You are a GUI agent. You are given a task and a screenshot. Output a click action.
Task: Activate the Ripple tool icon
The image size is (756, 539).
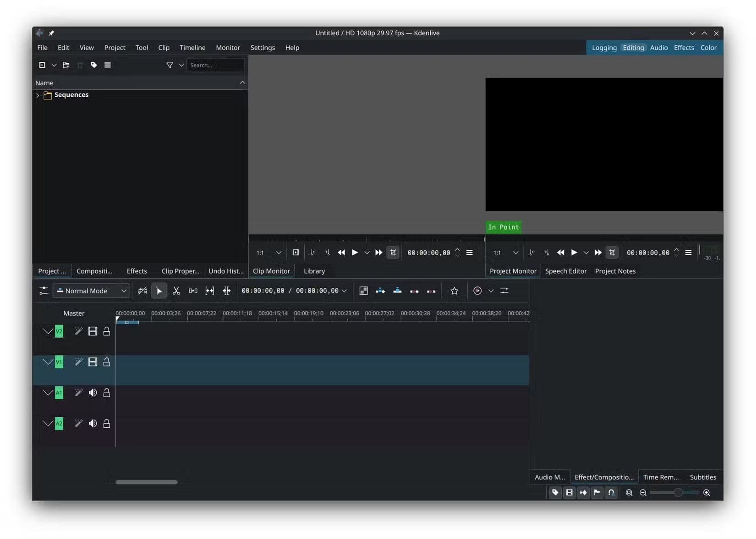click(x=227, y=291)
